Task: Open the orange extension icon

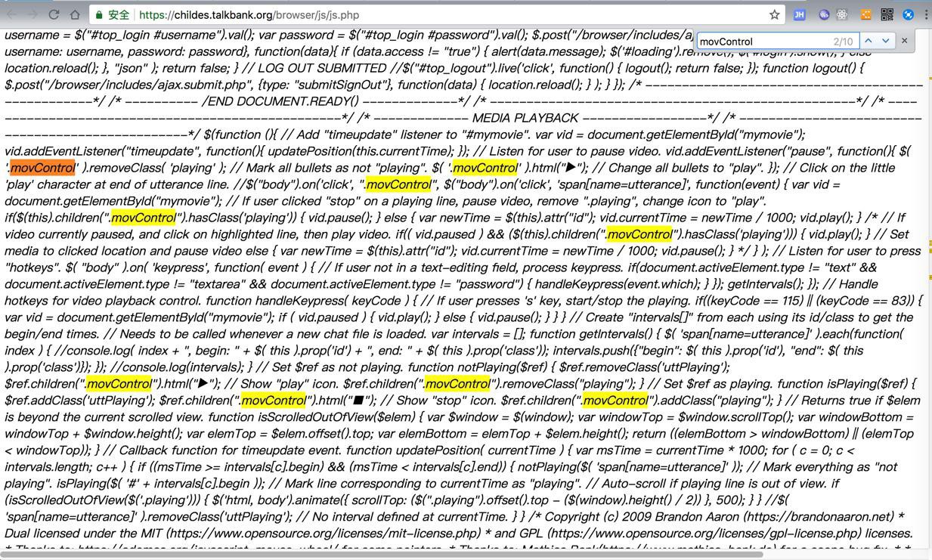Action: [x=865, y=14]
